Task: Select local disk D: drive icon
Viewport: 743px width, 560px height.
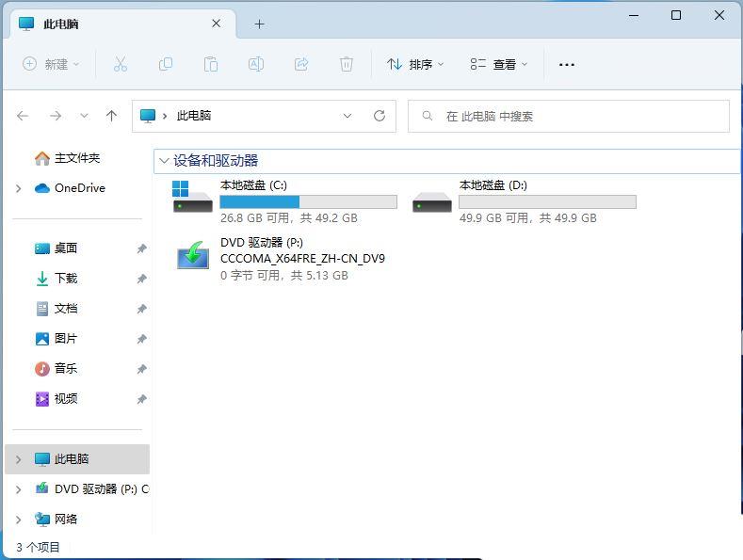Action: (x=431, y=201)
